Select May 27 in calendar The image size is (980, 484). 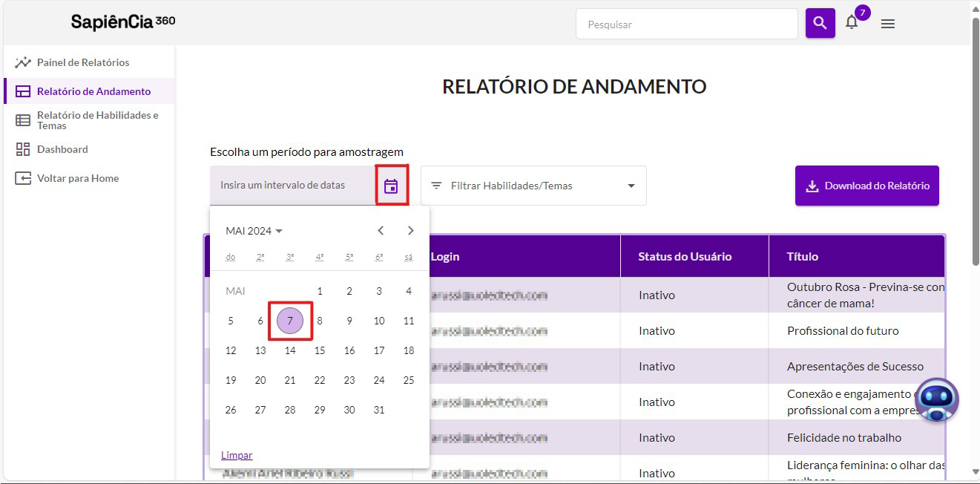click(x=260, y=410)
